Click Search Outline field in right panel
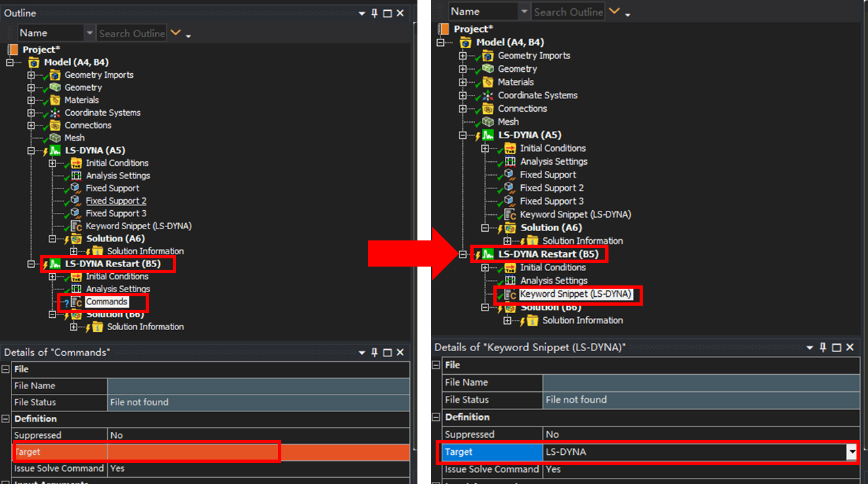868x484 pixels. point(568,12)
